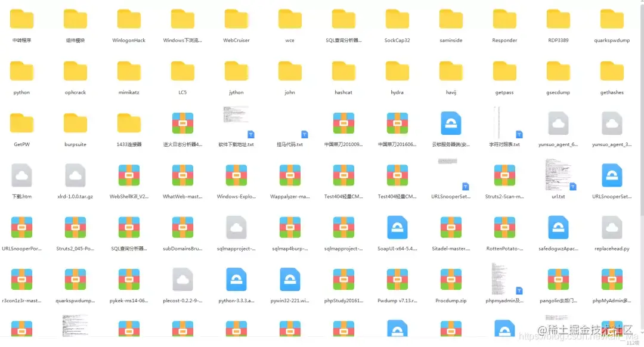This screenshot has height=347, width=644.
Task: Select the wce folder
Action: (290, 19)
